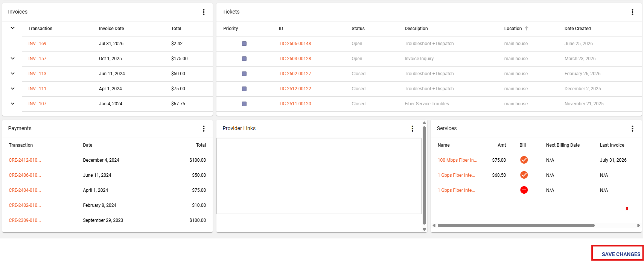Toggle bill checkmark for 100 Mbps Fiber service
644x261 pixels.
[524, 160]
